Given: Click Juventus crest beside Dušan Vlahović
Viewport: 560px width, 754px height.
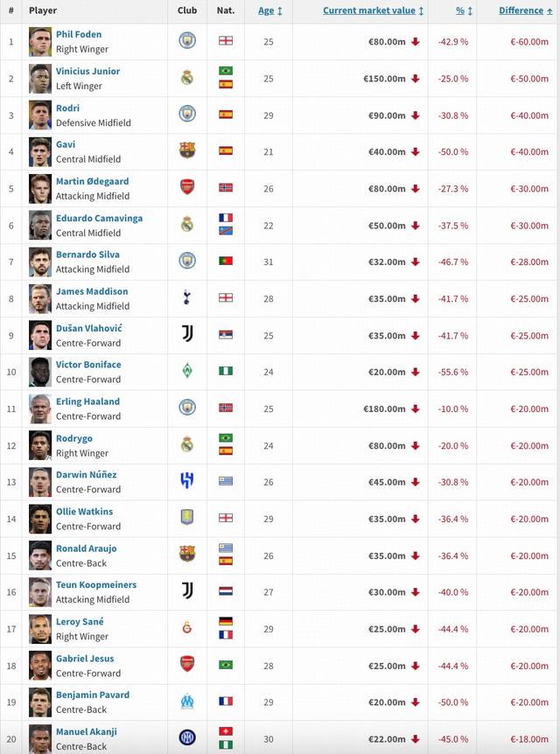Looking at the screenshot, I should pos(187,335).
